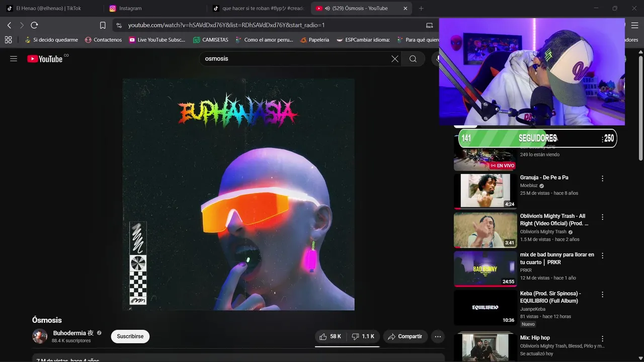Click the cast media icon in address bar
Image resolution: width=644 pixels, height=362 pixels.
[429, 25]
